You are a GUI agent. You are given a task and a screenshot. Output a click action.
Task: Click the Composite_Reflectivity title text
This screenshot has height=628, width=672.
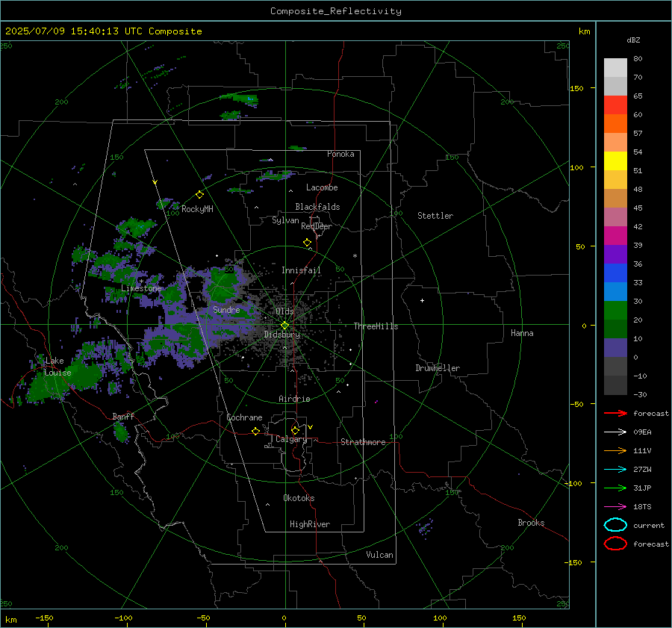336,11
